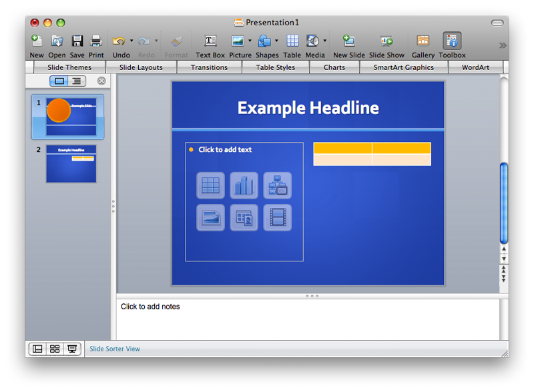Insert a Text Box from toolbar
The height and width of the screenshot is (392, 534).
[210, 41]
